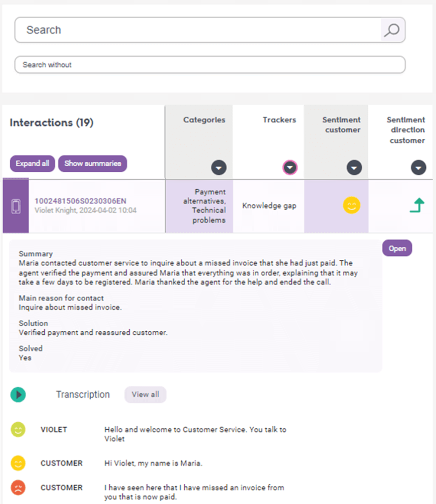
Task: Open the Categories column filter dropdown
Action: coord(219,168)
